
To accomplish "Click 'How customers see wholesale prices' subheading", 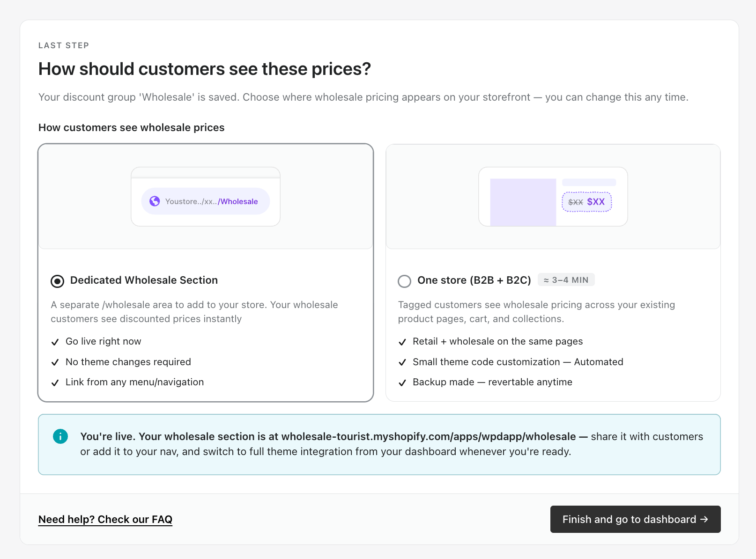I will click(132, 127).
